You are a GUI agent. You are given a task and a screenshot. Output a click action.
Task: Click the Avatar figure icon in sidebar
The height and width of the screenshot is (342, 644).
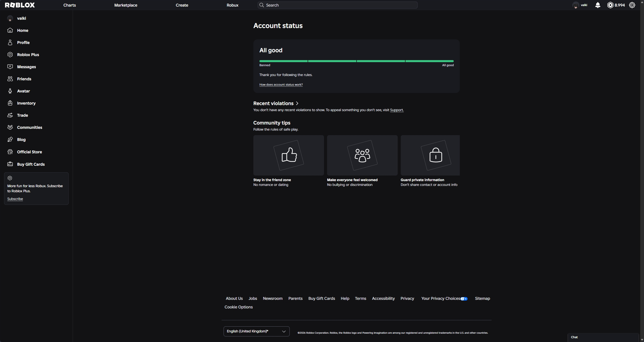coord(10,91)
